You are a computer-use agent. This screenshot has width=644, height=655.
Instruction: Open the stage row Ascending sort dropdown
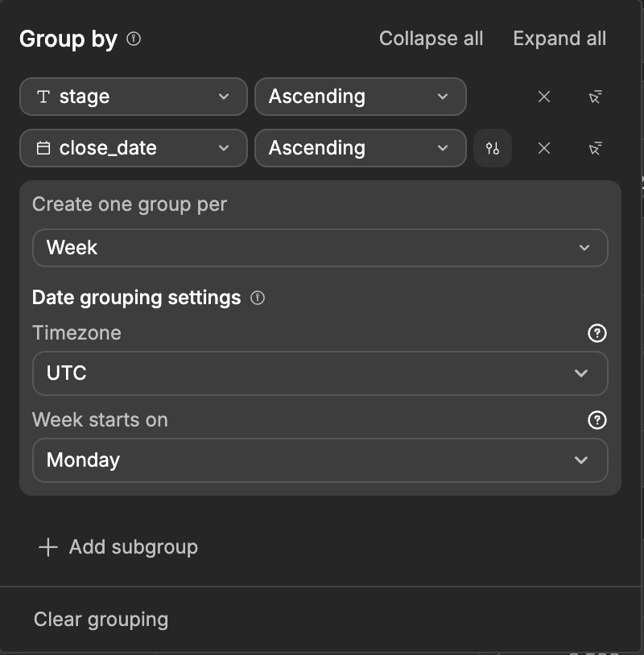coord(361,97)
